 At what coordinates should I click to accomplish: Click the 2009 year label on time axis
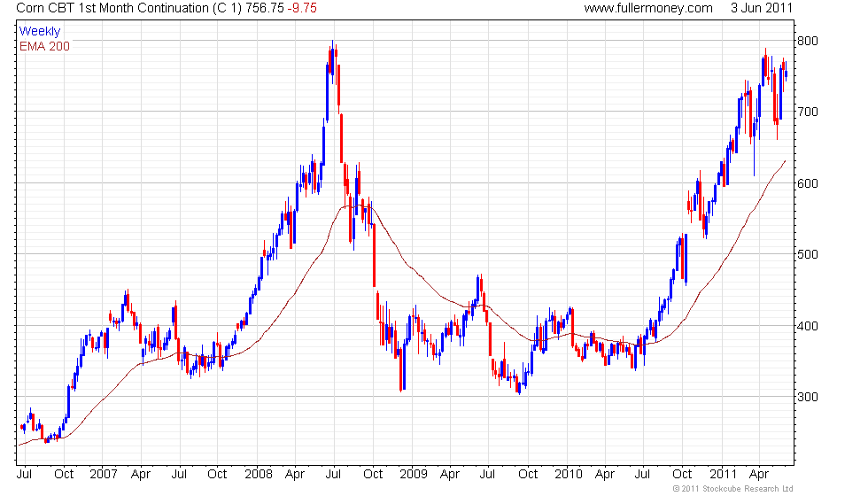[414, 474]
